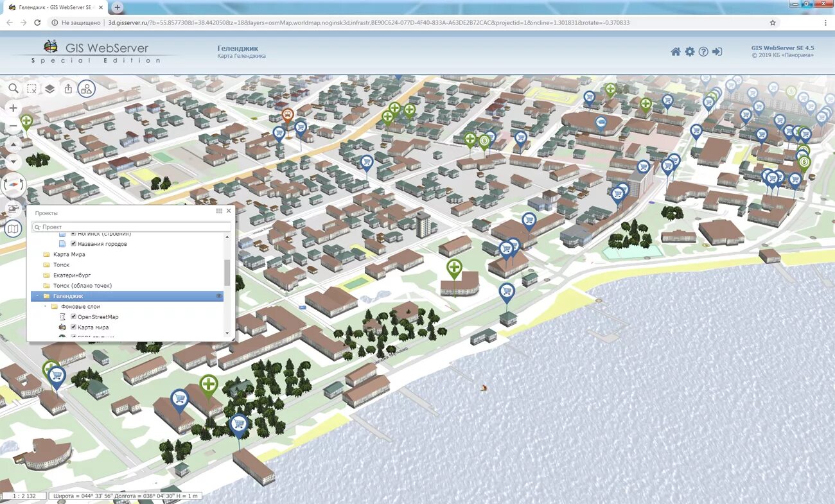Image resolution: width=835 pixels, height=504 pixels.
Task: Click the GIS WebServer logo
Action: [x=96, y=52]
